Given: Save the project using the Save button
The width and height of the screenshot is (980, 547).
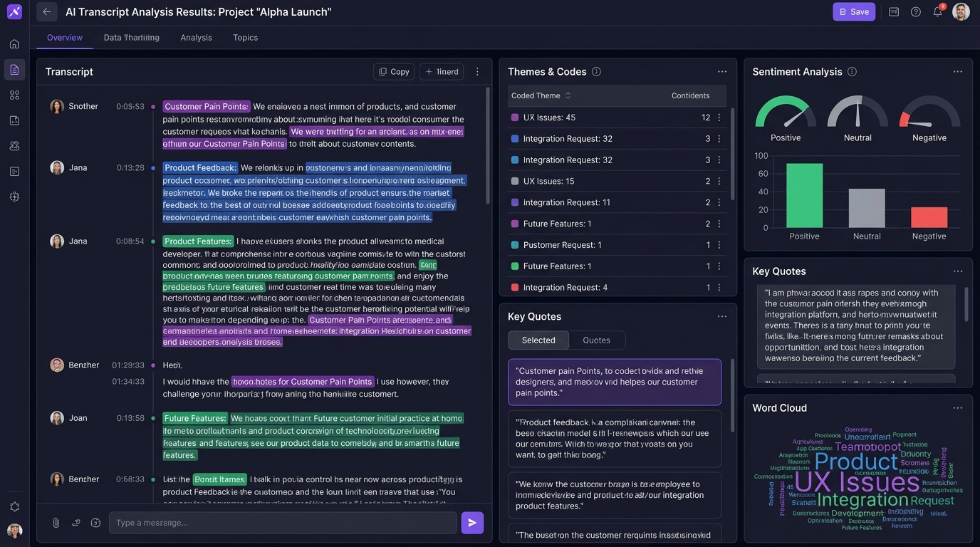Looking at the screenshot, I should [x=853, y=11].
